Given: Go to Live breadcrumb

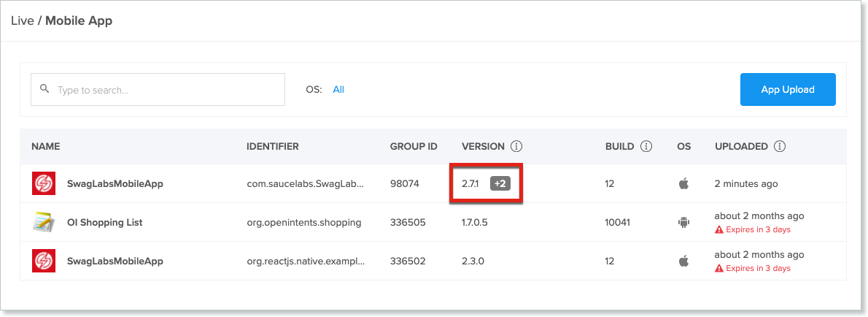Looking at the screenshot, I should click(x=22, y=21).
